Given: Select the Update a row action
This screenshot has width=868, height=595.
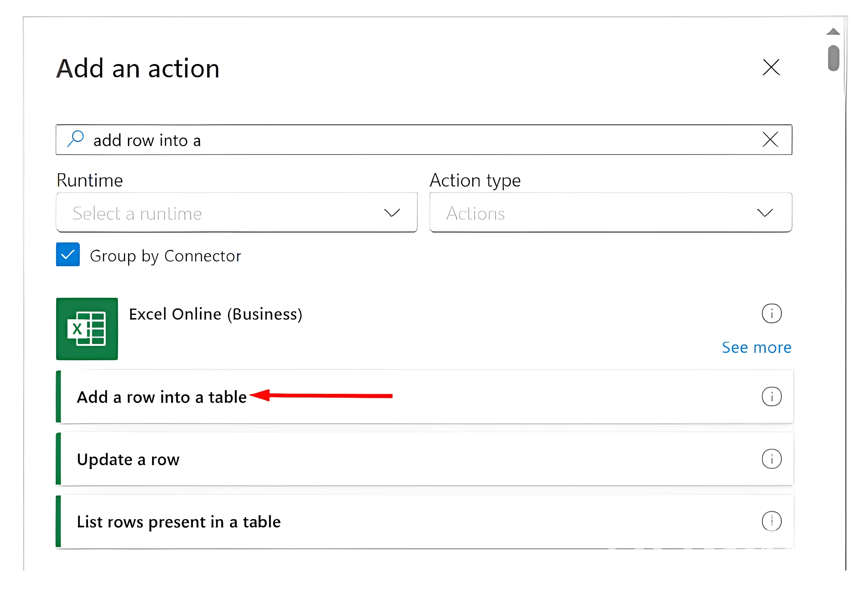Looking at the screenshot, I should click(x=424, y=459).
